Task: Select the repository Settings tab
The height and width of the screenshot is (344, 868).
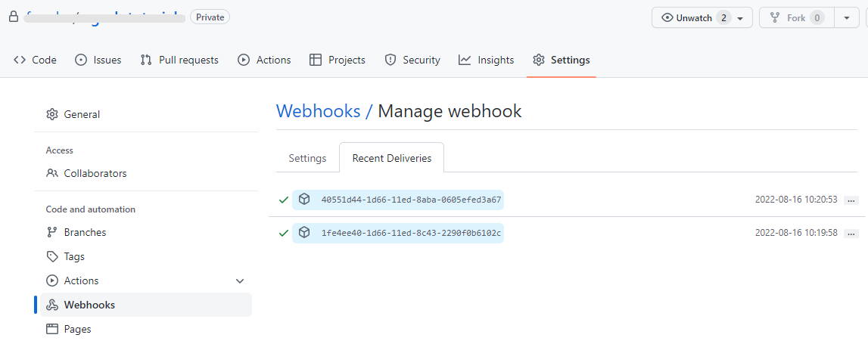Action: click(562, 60)
